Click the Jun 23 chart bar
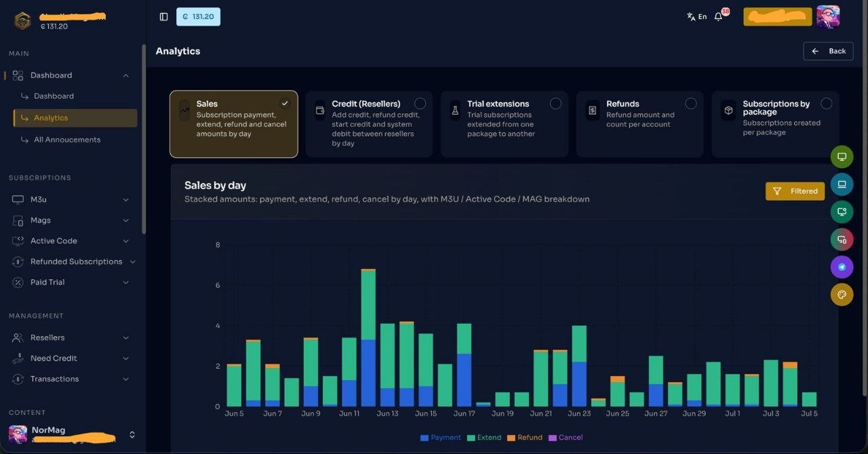Viewport: 868px width, 454px height. (x=579, y=366)
